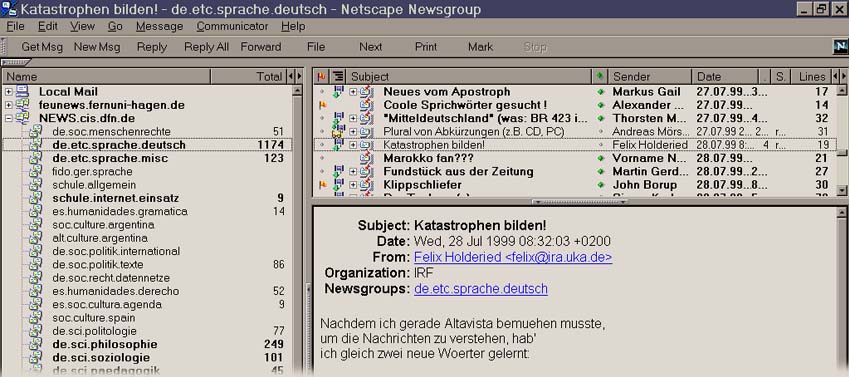Click the Get Msg toolbar button
Viewport: 849px width, 377px height.
coord(42,47)
